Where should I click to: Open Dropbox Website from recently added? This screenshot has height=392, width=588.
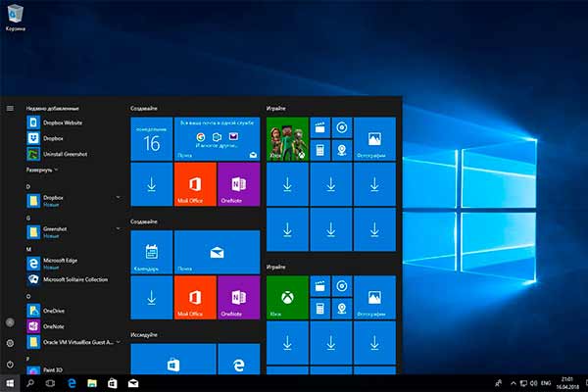pos(61,122)
